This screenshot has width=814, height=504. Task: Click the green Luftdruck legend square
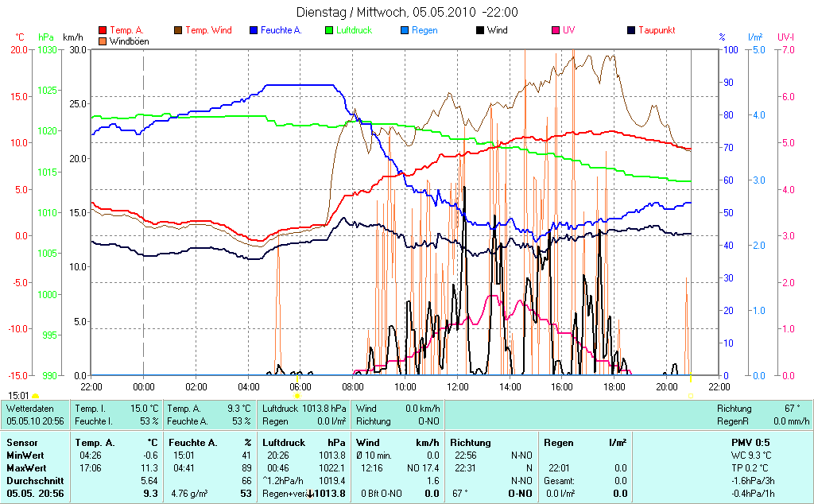coord(330,30)
